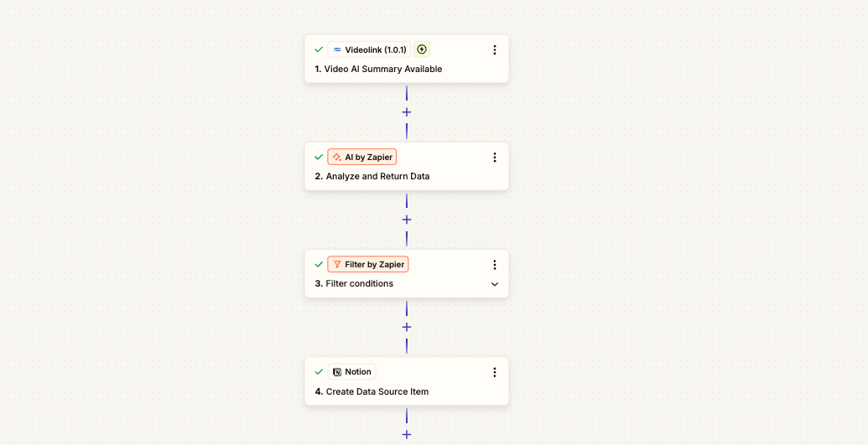The width and height of the screenshot is (868, 445).
Task: Click the AI by Zapier sparkle icon
Action: [x=337, y=157]
